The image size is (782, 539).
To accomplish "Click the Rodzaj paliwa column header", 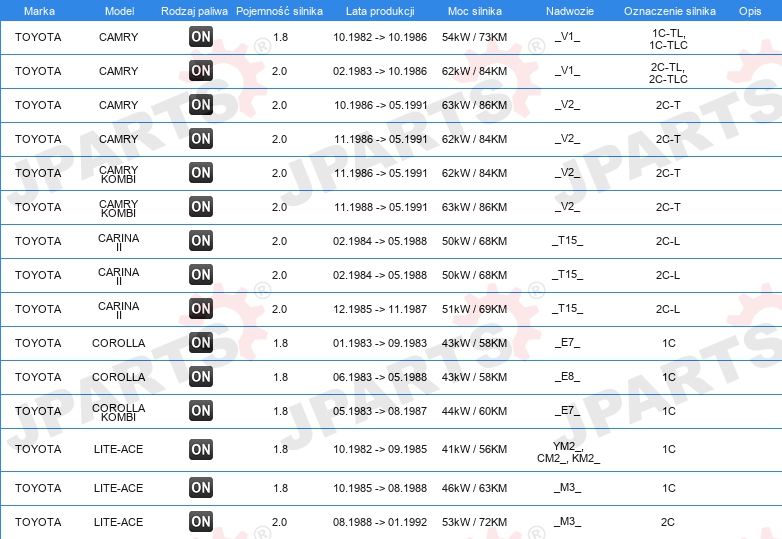I will [x=194, y=11].
